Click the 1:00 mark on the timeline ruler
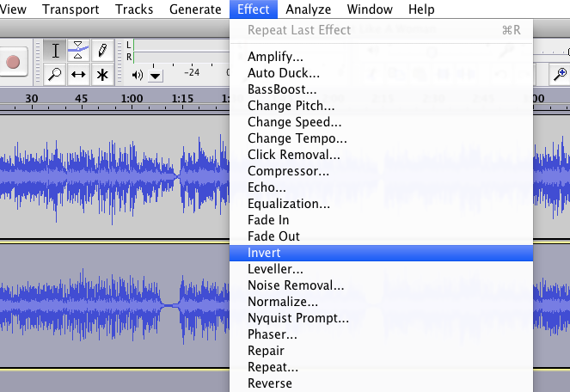Image resolution: width=570 pixels, height=392 pixels. (132, 99)
